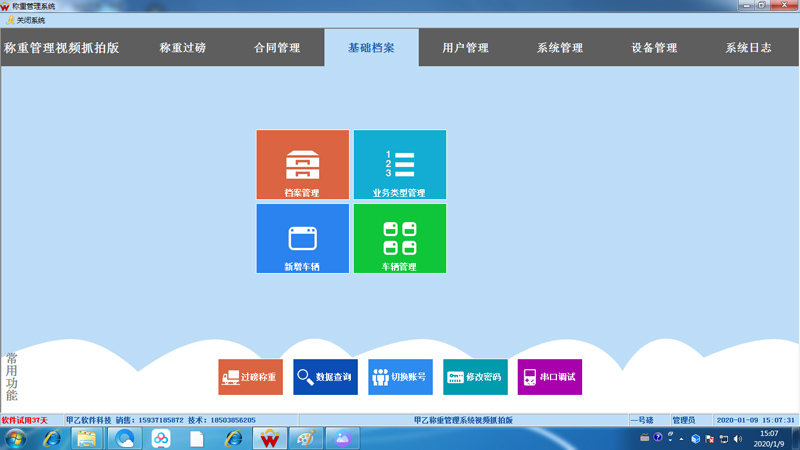The width and height of the screenshot is (800, 450).
Task: Open 数据查询 data query shortcut
Action: [x=325, y=377]
